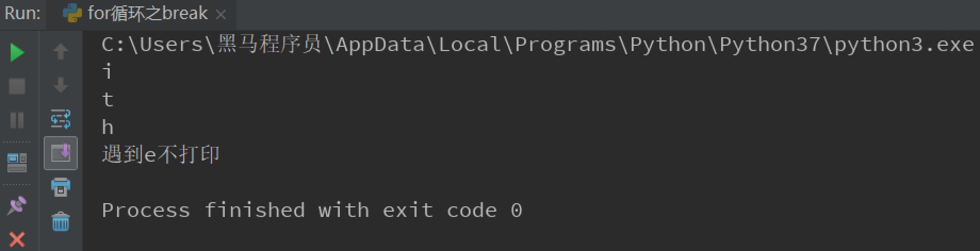Click Down the stack trace arrow

click(61, 85)
